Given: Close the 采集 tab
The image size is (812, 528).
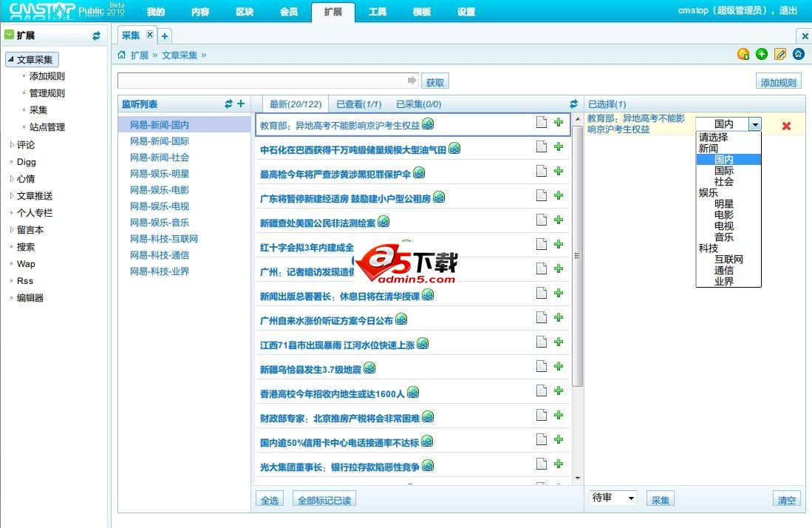Looking at the screenshot, I should (x=150, y=35).
